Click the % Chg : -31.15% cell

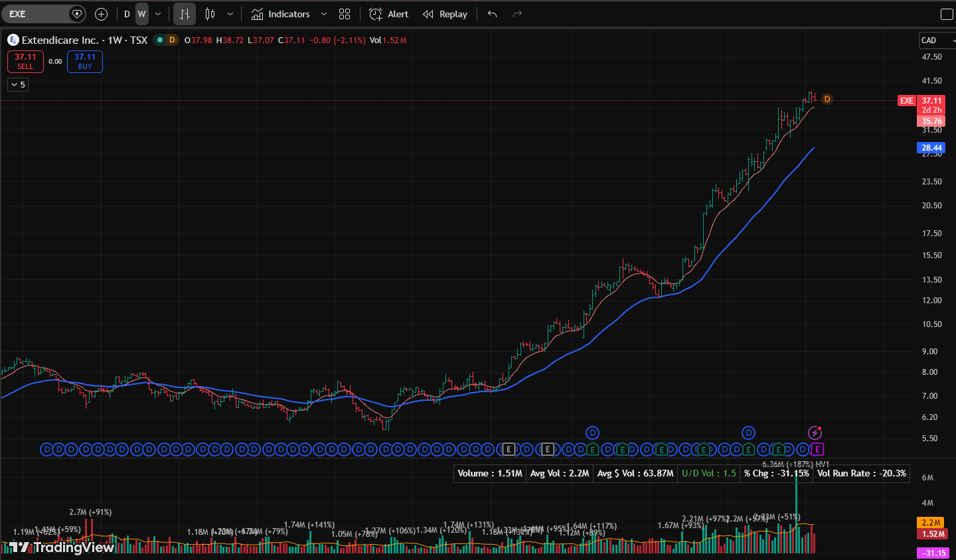pos(777,473)
